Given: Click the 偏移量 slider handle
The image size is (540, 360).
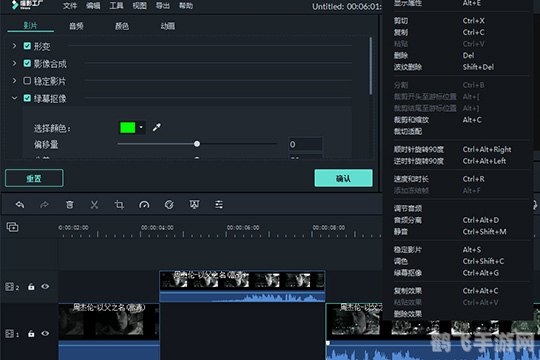Looking at the screenshot, I should coord(197,144).
